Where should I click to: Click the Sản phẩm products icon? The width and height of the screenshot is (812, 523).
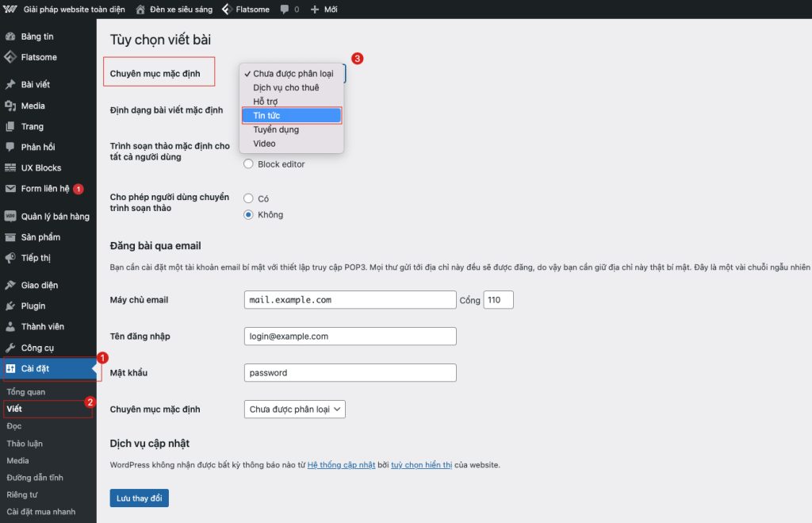coord(10,237)
